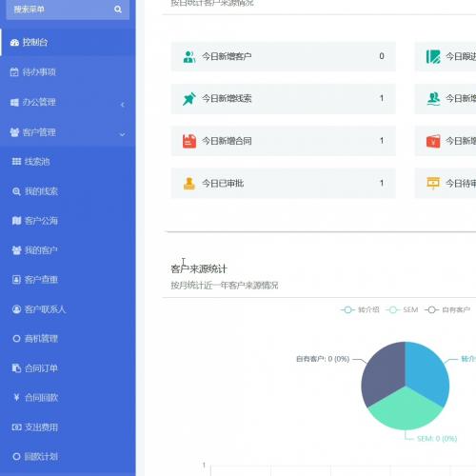
Task: Toggle the 自有客户 legend series
Action: 447,309
